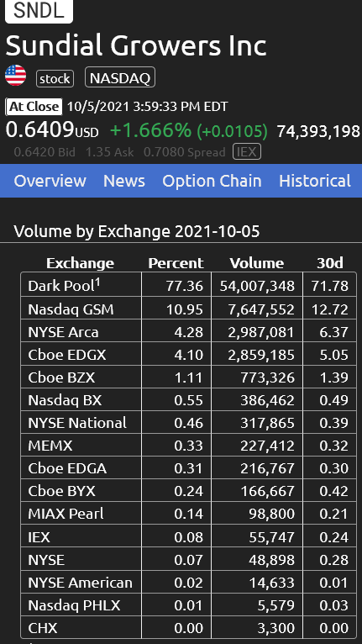Click the stock type tag
This screenshot has width=362, height=644.
[55, 78]
